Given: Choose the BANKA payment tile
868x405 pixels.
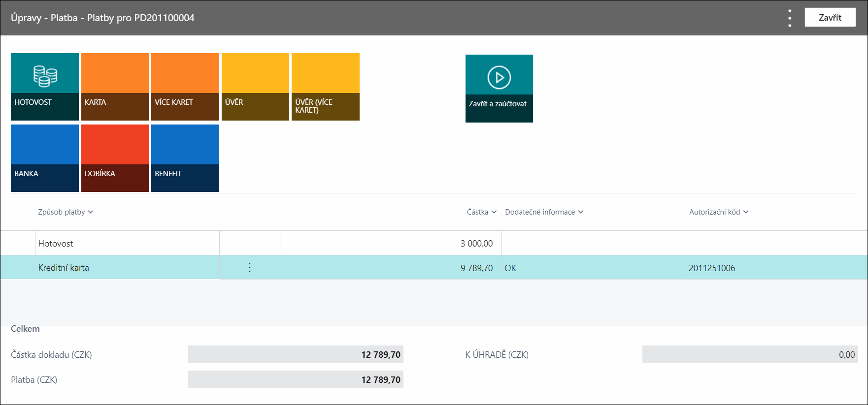Looking at the screenshot, I should 45,158.
